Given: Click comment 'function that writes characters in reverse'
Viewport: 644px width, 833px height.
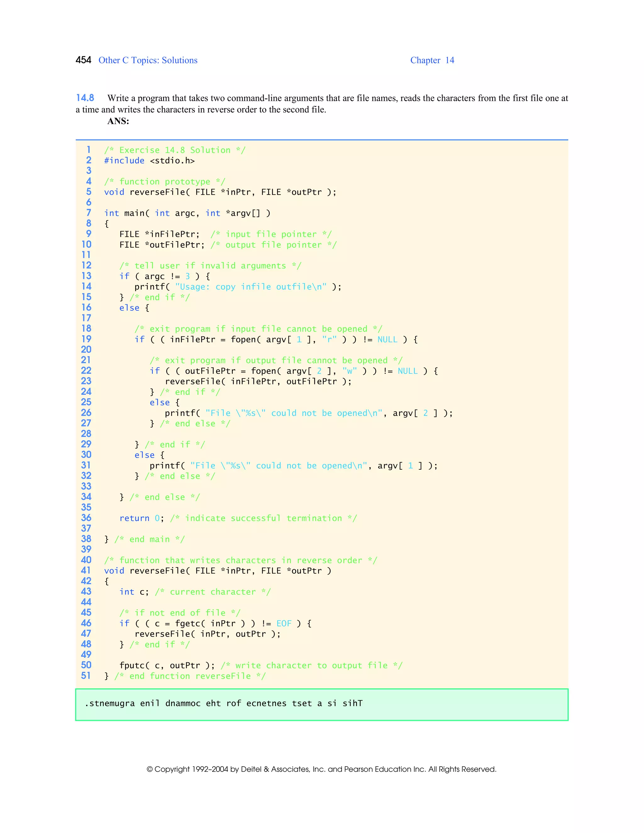Looking at the screenshot, I should 241,560.
